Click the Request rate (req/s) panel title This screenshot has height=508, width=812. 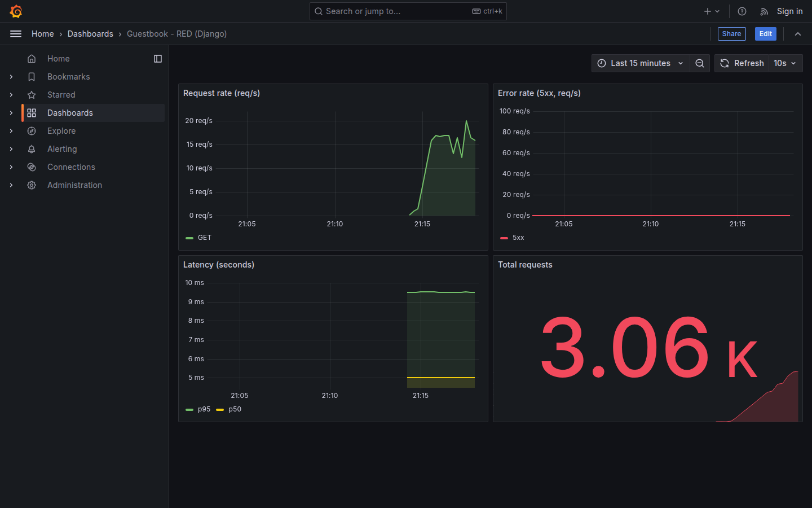click(222, 93)
